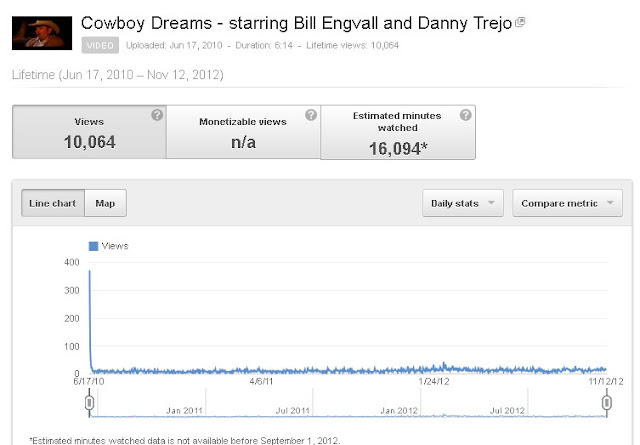The height and width of the screenshot is (445, 640).
Task: Grab the left date range slider handle
Action: click(x=89, y=403)
